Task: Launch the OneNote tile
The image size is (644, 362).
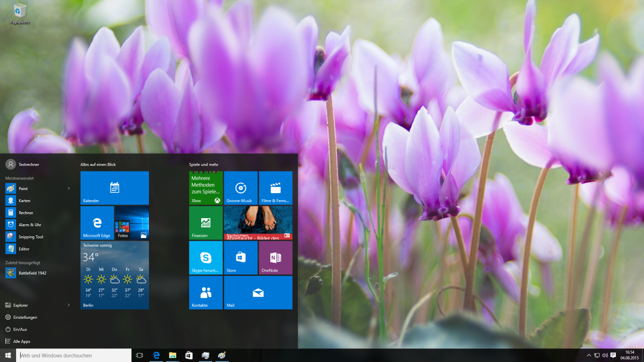Action: click(276, 257)
